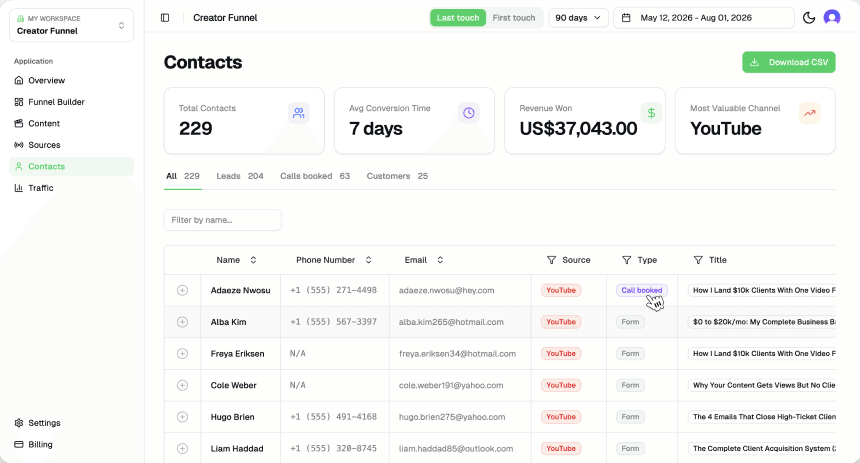Open the 90 days dropdown
The width and height of the screenshot is (860, 463).
pyautogui.click(x=578, y=18)
